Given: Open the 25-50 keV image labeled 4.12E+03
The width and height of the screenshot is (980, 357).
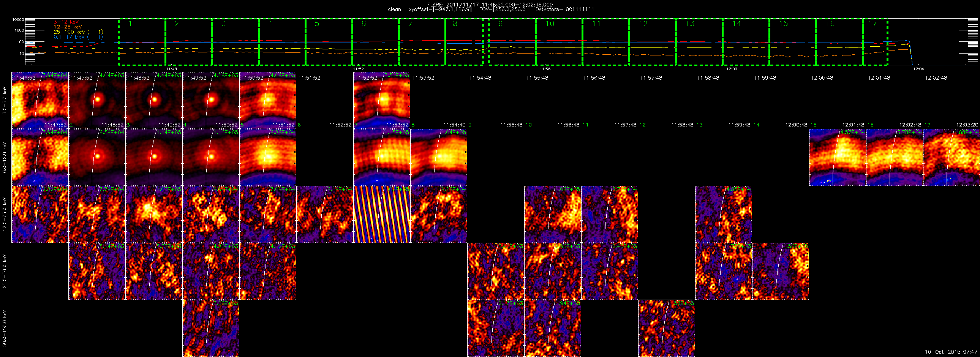Looking at the screenshot, I should coord(268,271).
